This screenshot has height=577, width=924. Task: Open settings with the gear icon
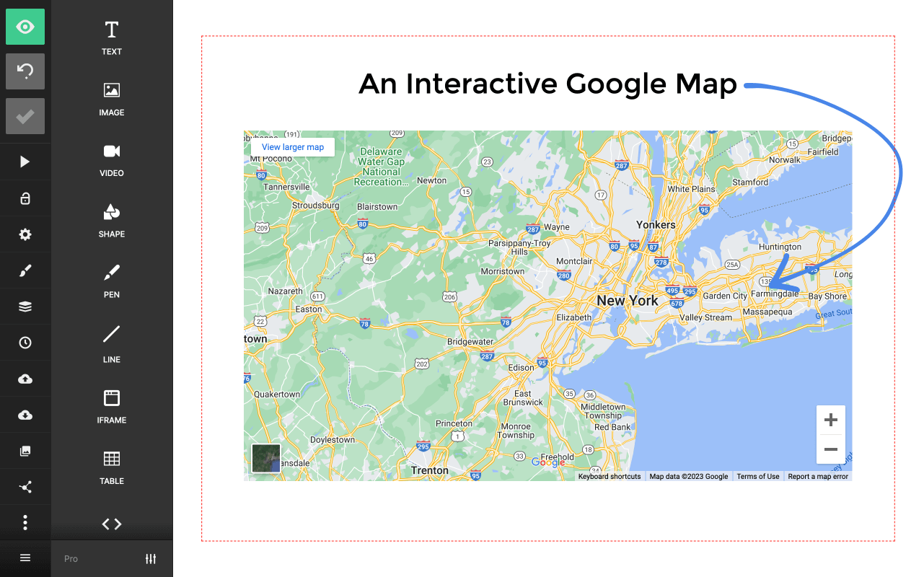pyautogui.click(x=25, y=234)
